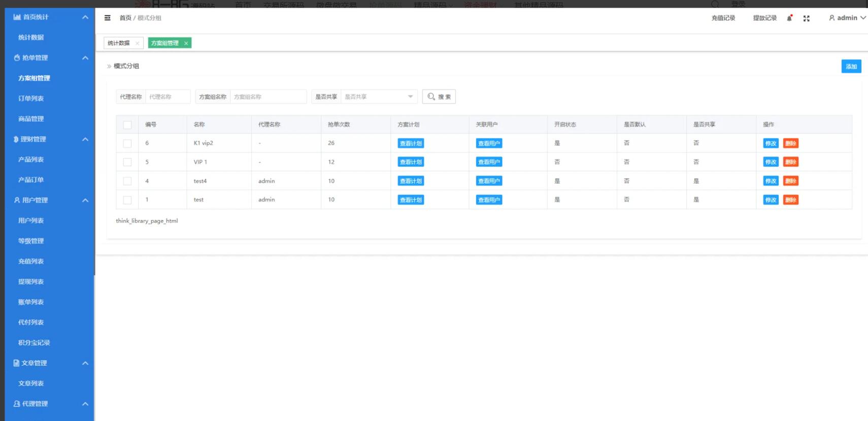
Task: Focus the 方案组名称 input field
Action: coord(268,97)
